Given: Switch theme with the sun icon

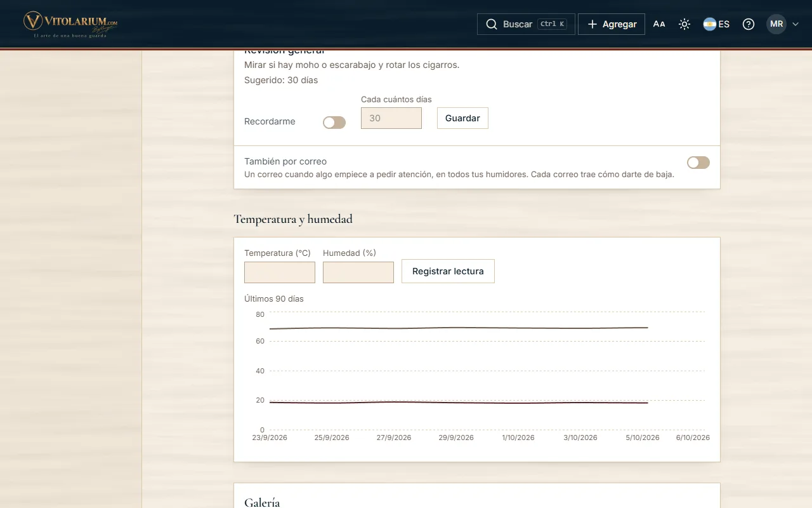Looking at the screenshot, I should (684, 24).
